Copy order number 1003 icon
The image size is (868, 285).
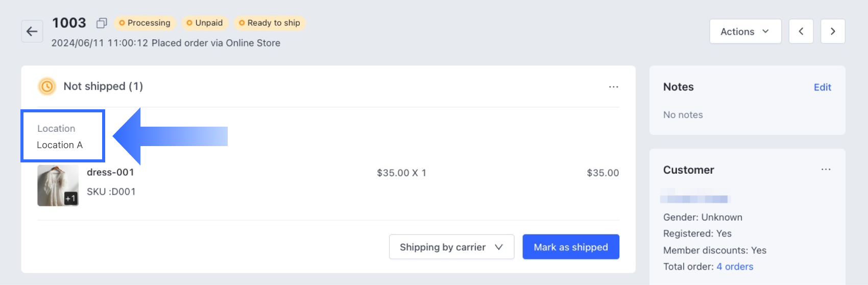pos(102,23)
